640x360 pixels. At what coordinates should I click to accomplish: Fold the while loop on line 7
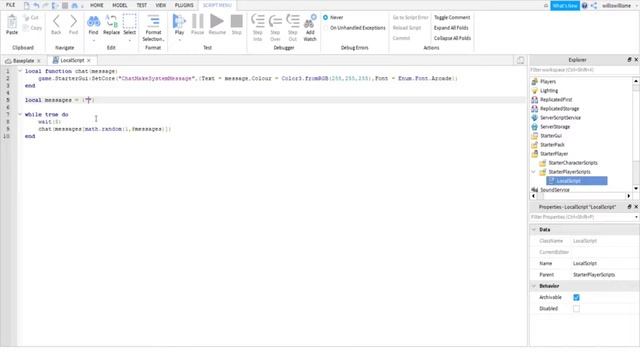click(x=20, y=114)
